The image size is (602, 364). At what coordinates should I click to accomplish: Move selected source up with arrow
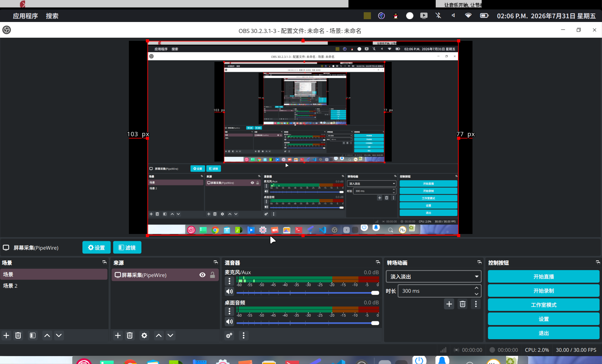tap(159, 335)
